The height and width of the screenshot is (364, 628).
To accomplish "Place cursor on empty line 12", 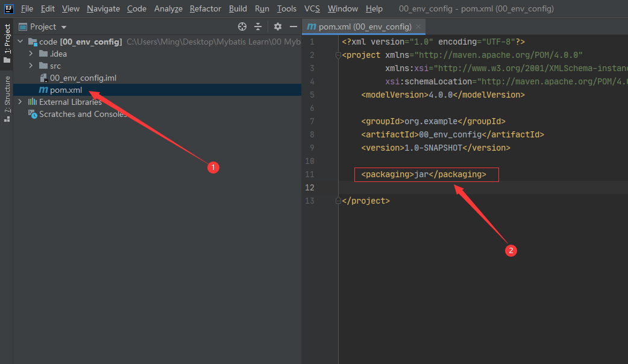I will [483, 187].
